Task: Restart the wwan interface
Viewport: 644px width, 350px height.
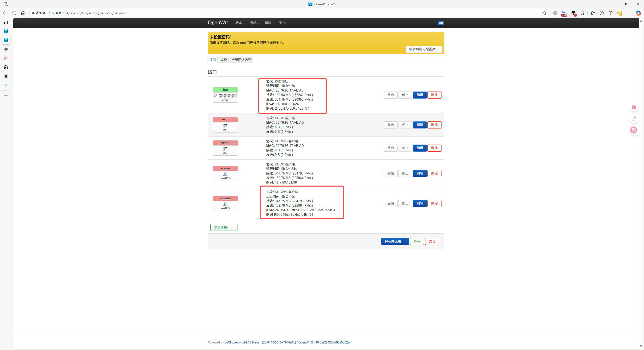Action: click(x=390, y=173)
